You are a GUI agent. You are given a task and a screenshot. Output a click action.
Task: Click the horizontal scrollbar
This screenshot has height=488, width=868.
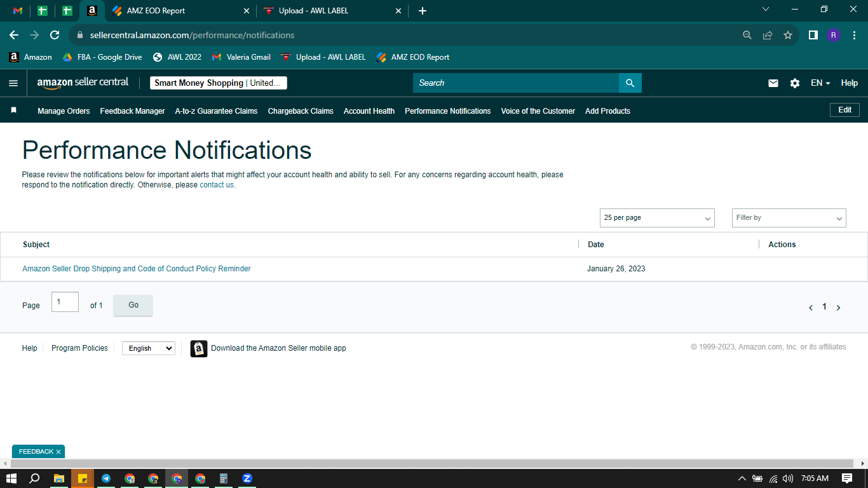(x=432, y=464)
